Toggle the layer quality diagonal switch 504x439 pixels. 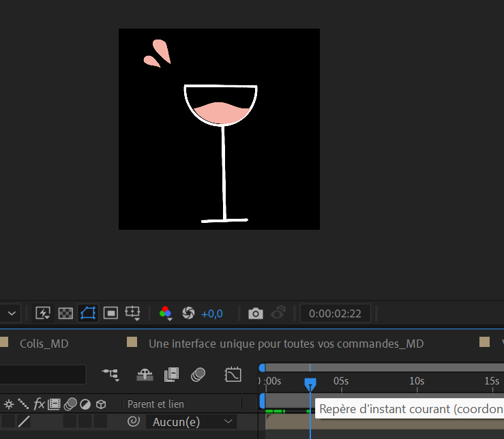pyautogui.click(x=24, y=422)
